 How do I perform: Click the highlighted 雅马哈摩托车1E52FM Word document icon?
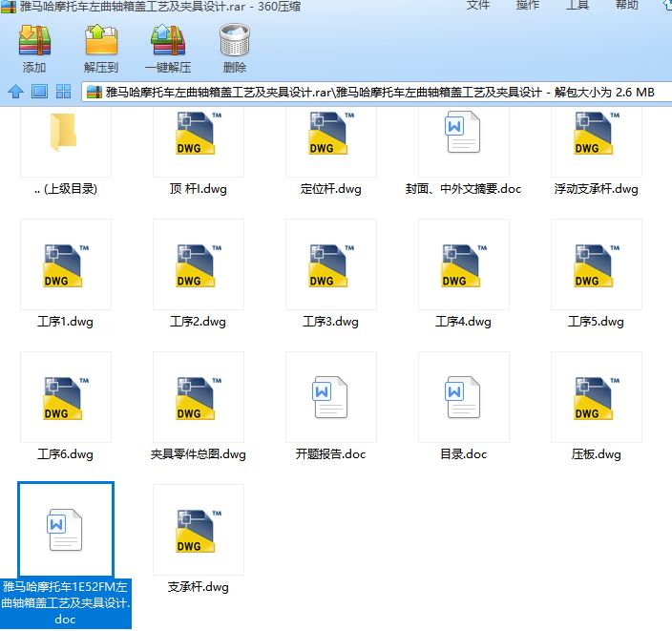click(x=64, y=530)
